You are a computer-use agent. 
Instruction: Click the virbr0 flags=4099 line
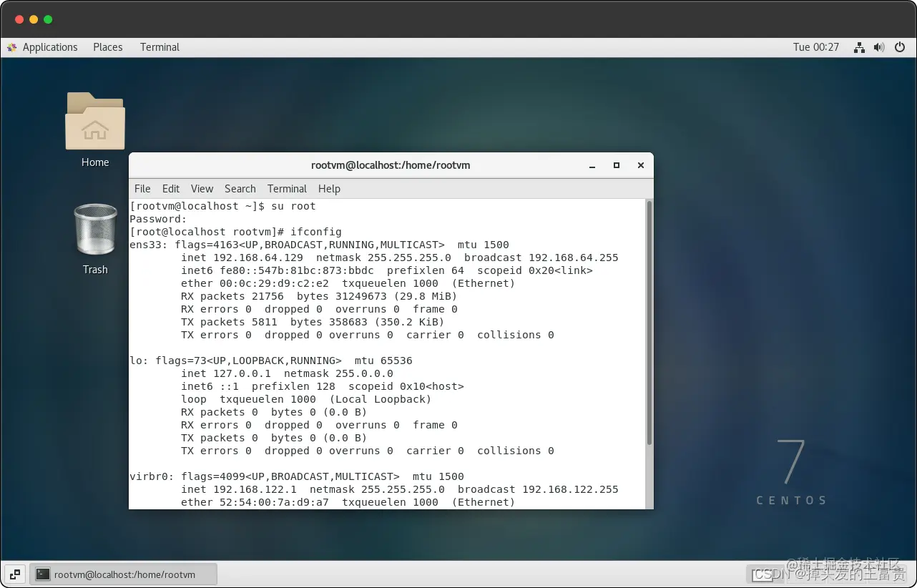[297, 476]
